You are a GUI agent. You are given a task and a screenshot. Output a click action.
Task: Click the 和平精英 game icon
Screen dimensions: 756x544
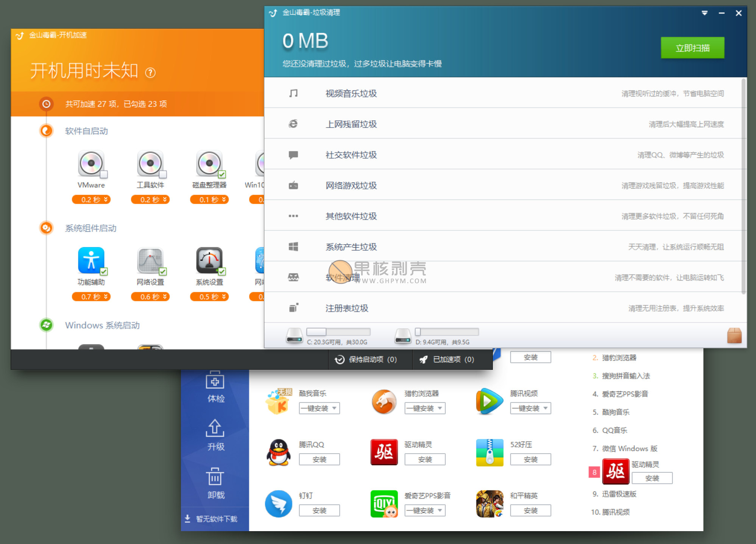(490, 503)
